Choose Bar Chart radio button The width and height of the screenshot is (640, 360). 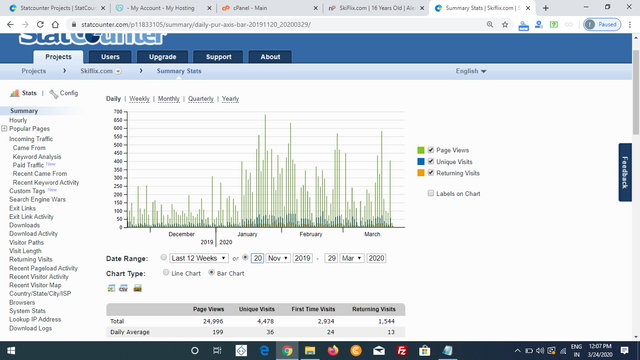(211, 272)
